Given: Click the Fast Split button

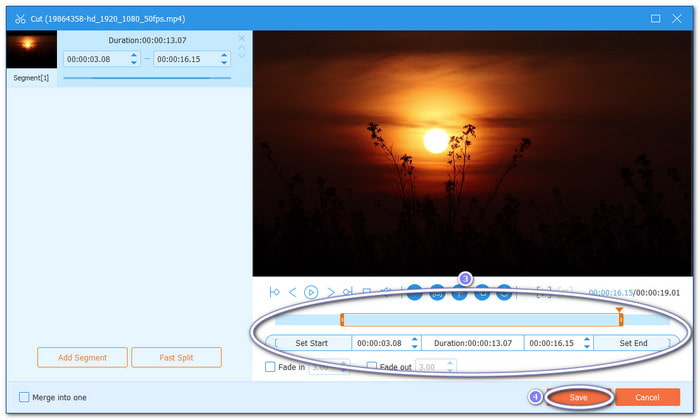Looking at the screenshot, I should [x=176, y=358].
